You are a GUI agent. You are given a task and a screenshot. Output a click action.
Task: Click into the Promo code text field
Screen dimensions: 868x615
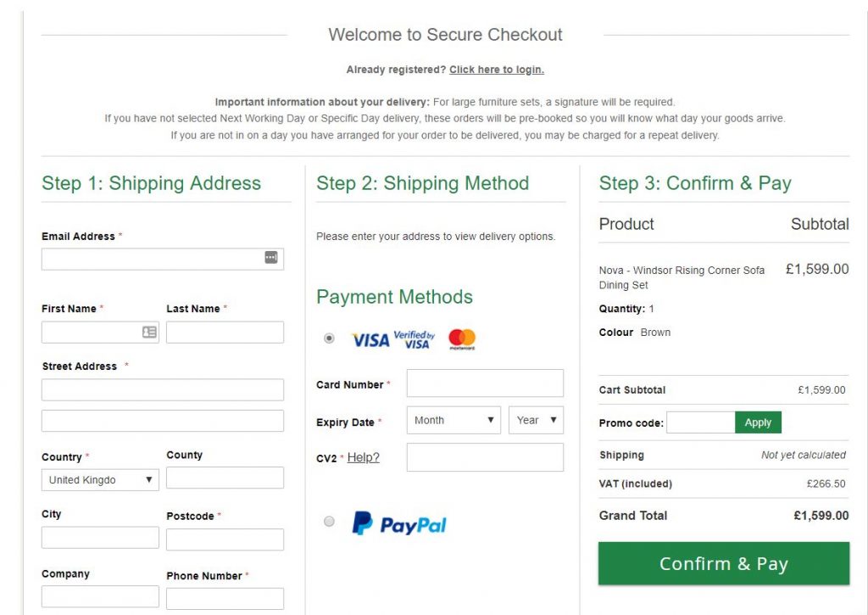pyautogui.click(x=701, y=422)
